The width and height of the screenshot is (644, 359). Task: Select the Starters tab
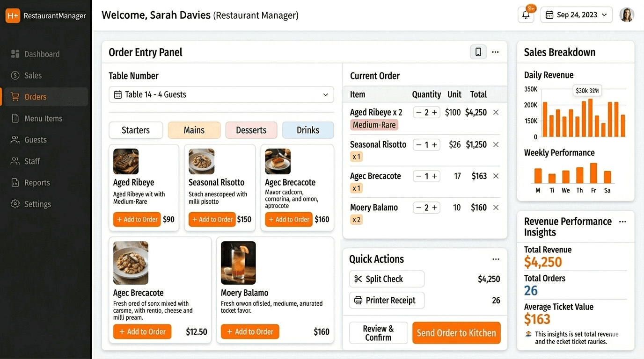point(135,130)
